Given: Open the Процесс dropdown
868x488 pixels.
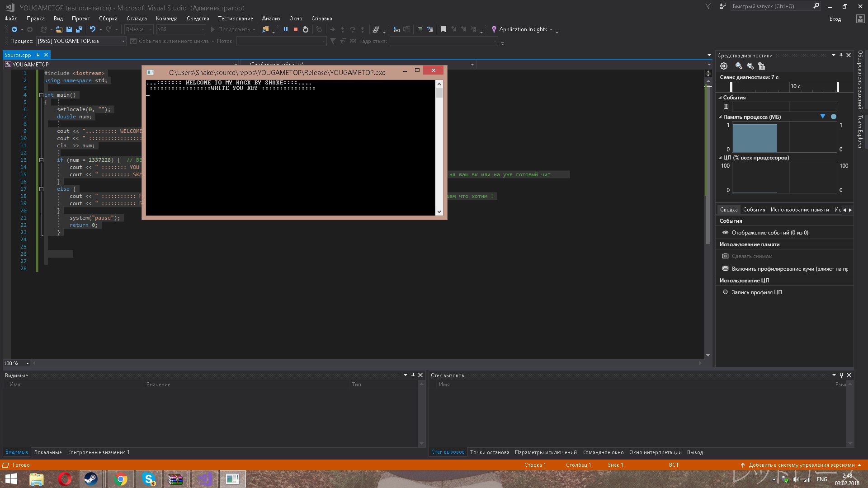Looking at the screenshot, I should point(81,41).
